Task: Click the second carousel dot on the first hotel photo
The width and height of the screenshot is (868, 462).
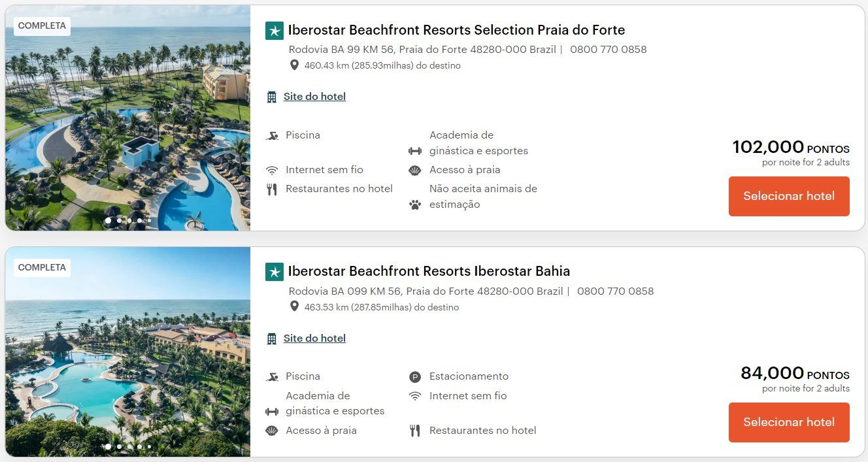Action: pos(119,221)
